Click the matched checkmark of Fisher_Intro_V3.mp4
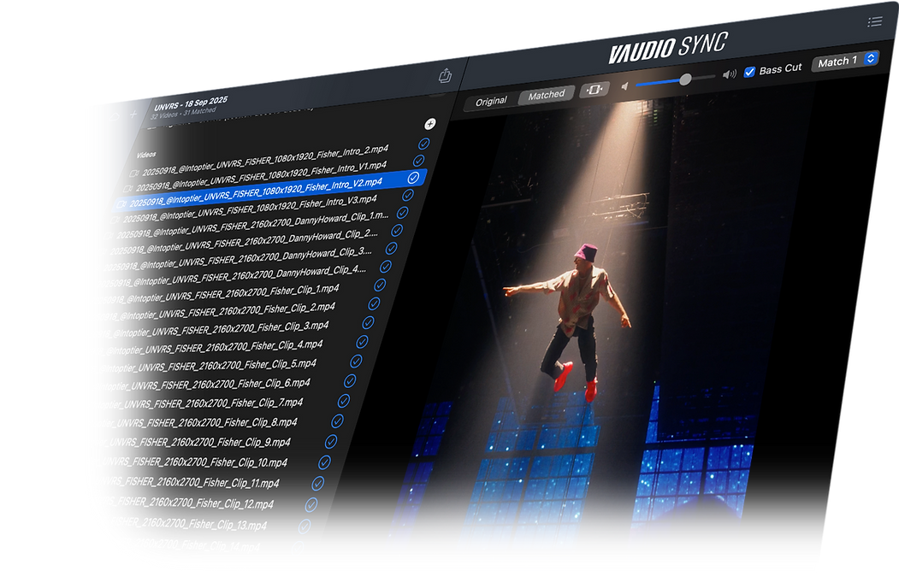 408,196
